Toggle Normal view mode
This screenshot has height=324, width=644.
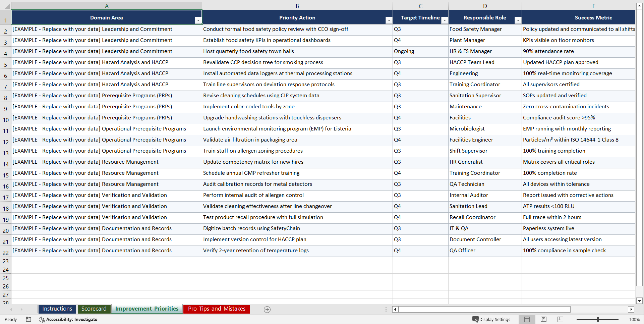coord(527,319)
